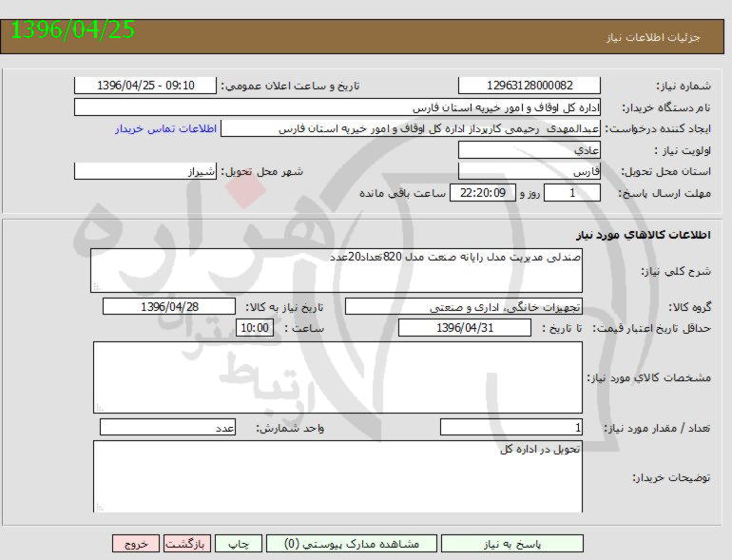Click the مشخصات کالای مورد نیاز text area

[338, 377]
